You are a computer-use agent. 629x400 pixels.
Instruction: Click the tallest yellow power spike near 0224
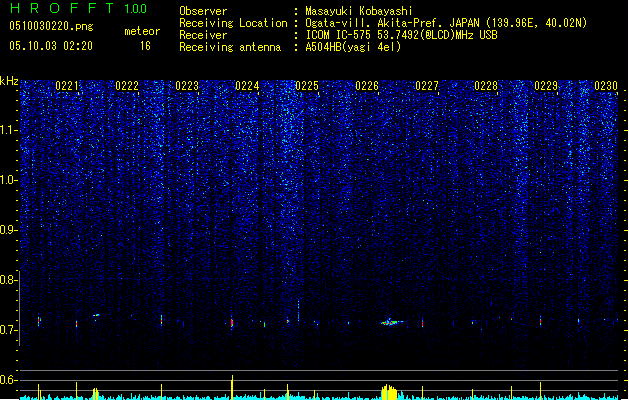coord(232,387)
